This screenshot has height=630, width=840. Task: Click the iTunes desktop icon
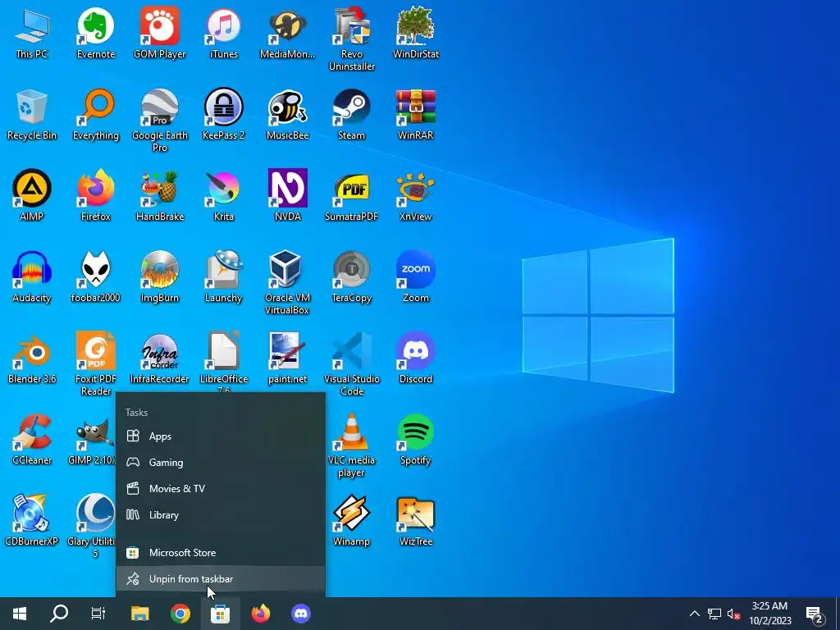tap(224, 33)
